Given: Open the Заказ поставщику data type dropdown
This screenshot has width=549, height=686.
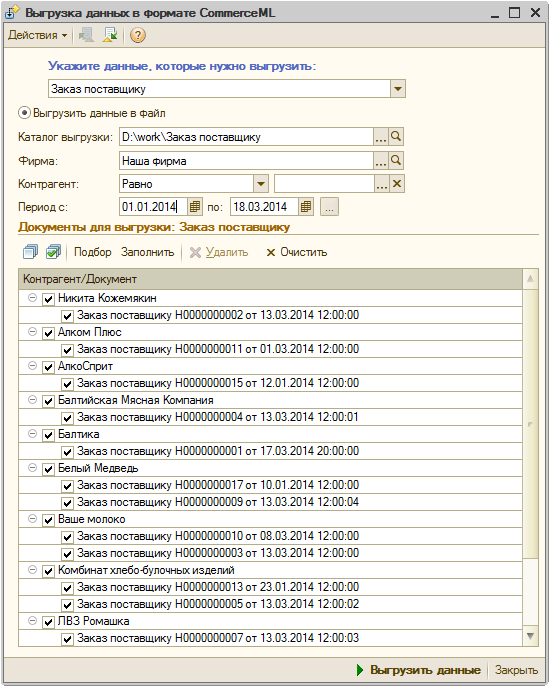Looking at the screenshot, I should click(398, 89).
